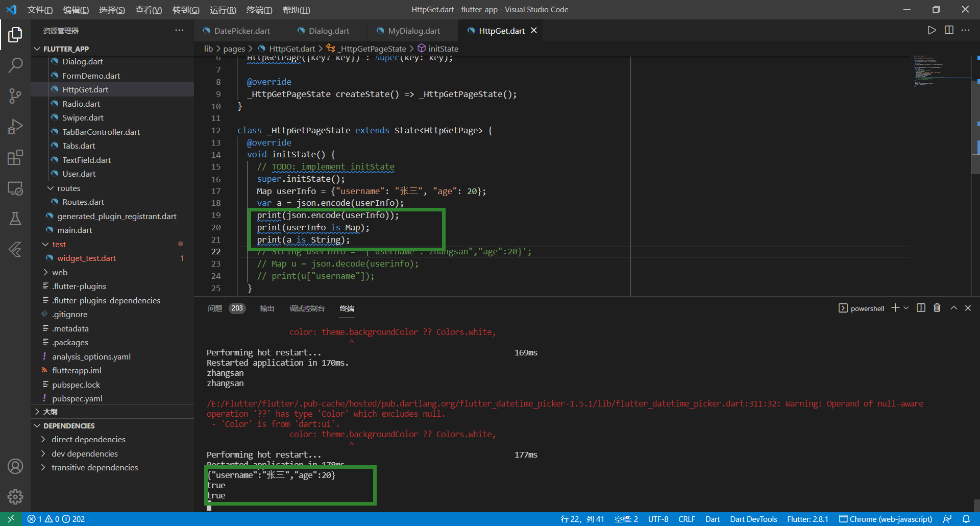Kill terminal with trash icon
Viewport: 980px width, 526px height.
tap(937, 308)
